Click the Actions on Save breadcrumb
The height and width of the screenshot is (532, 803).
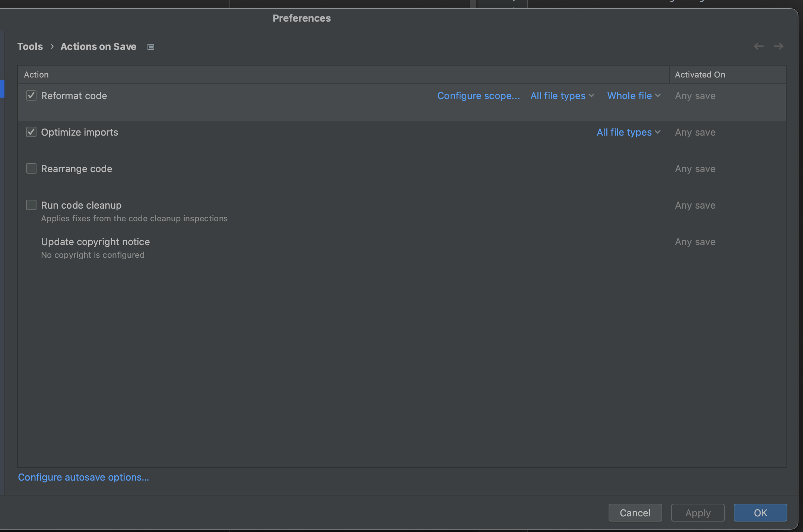click(x=98, y=47)
